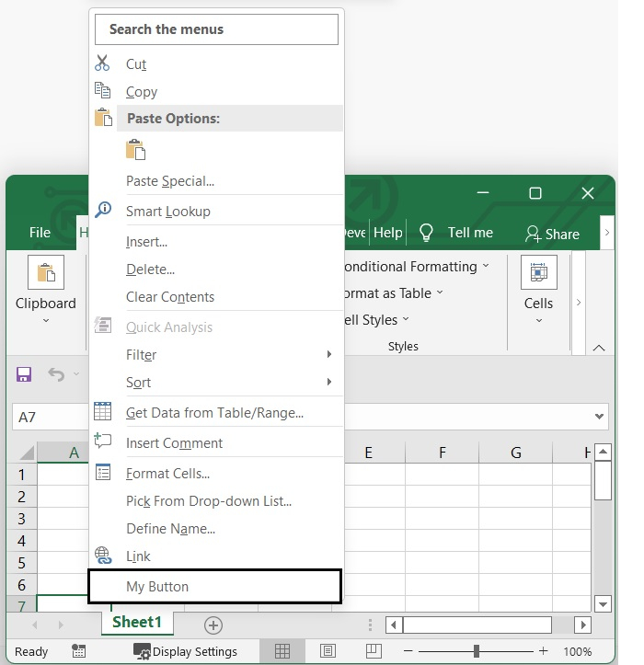Select row 3 header

[x=22, y=519]
